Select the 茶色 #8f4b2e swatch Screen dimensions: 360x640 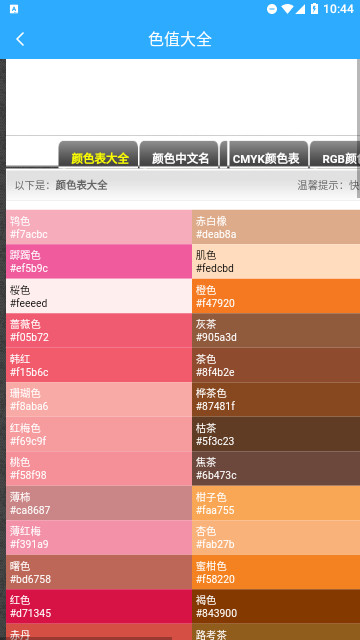pos(276,365)
